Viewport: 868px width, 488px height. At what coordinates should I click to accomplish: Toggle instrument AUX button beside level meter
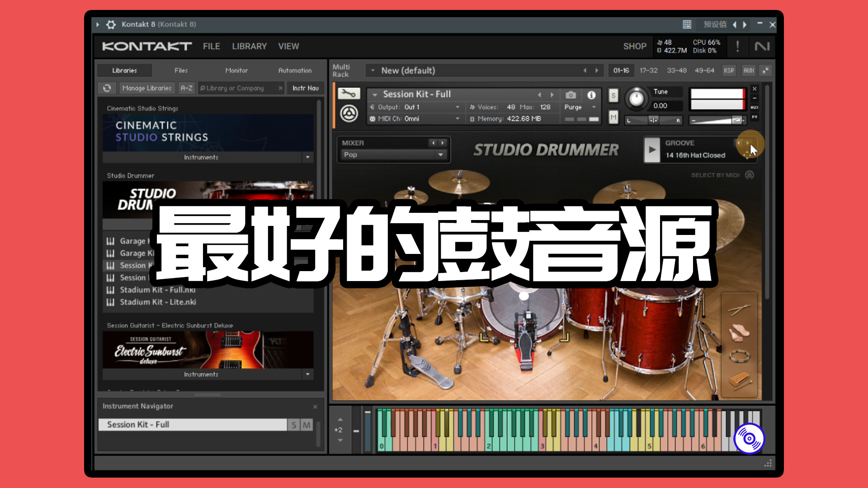tap(755, 108)
